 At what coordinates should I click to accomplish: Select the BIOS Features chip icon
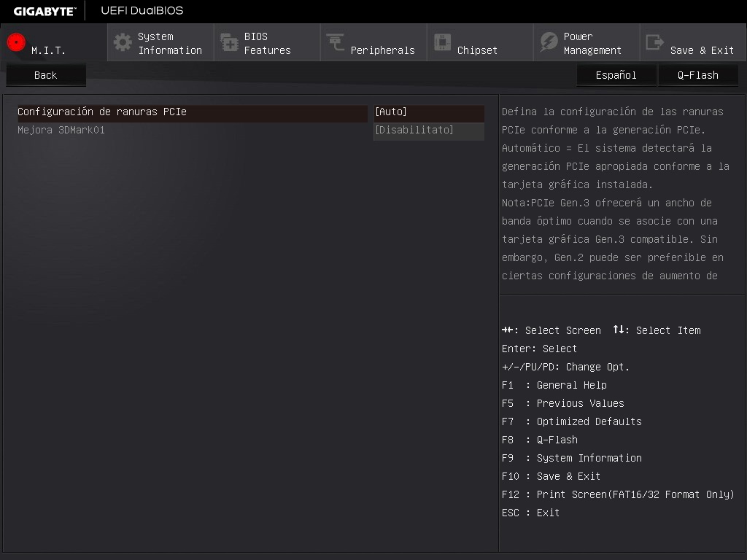click(x=229, y=42)
